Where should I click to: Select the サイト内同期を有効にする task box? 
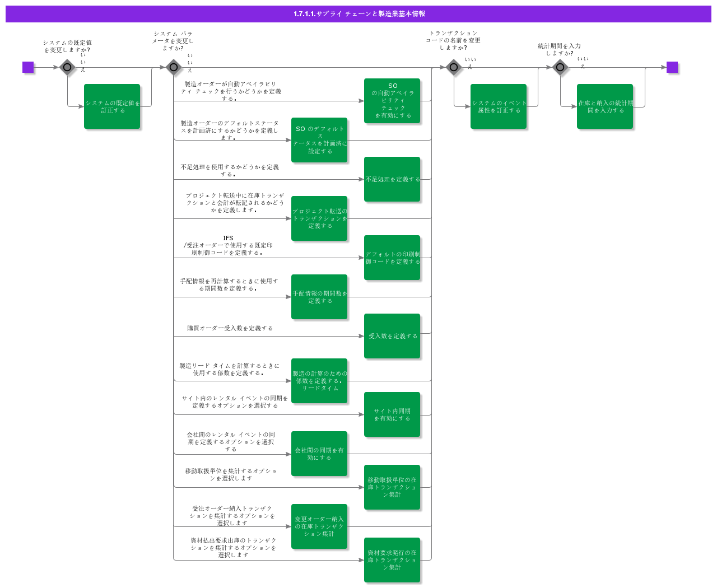pyautogui.click(x=392, y=414)
